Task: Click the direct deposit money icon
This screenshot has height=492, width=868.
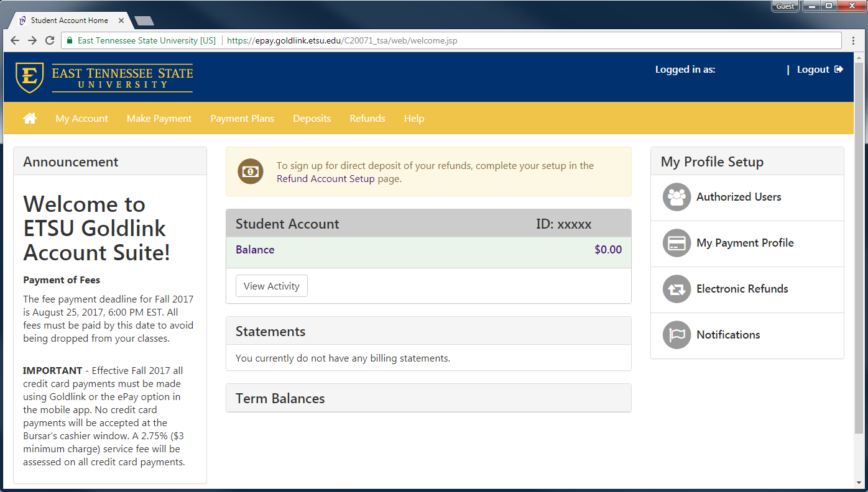Action: tap(251, 171)
